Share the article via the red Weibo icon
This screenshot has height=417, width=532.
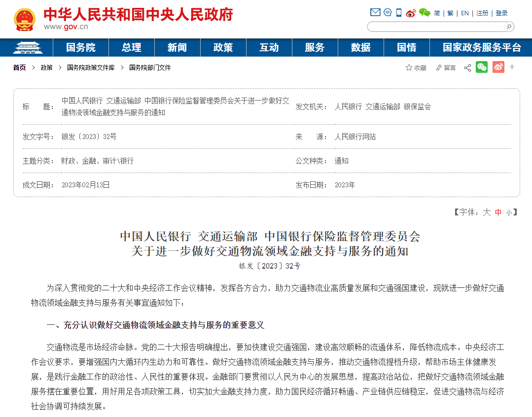[x=498, y=67]
